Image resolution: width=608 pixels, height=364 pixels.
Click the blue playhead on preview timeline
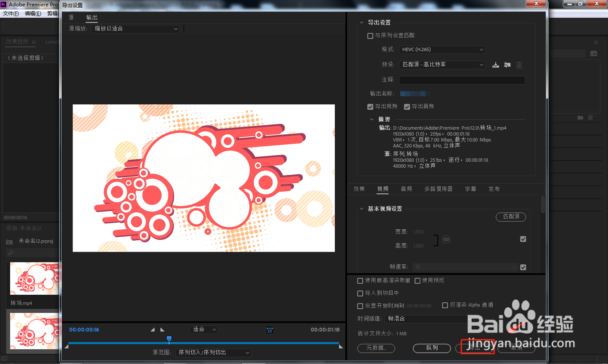(169, 339)
